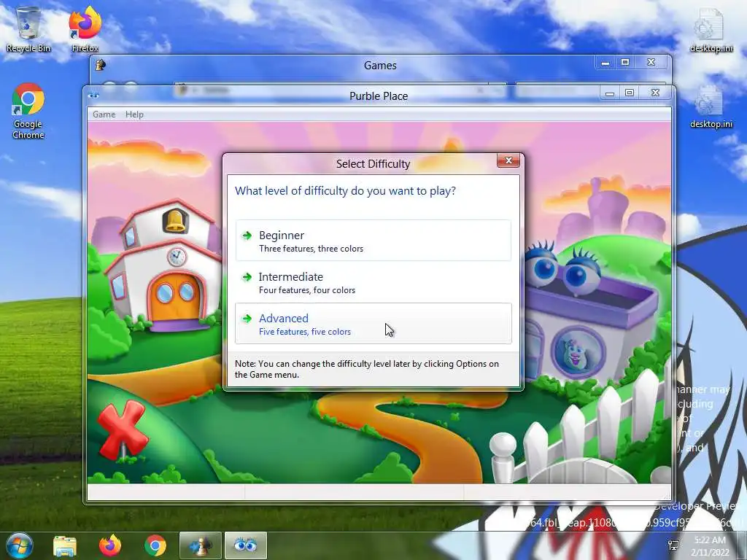Launch Google Chrome from the taskbar

[155, 545]
